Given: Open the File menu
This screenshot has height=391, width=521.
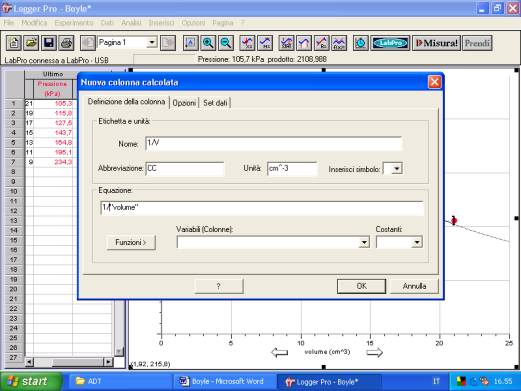Looking at the screenshot, I should pyautogui.click(x=9, y=23).
